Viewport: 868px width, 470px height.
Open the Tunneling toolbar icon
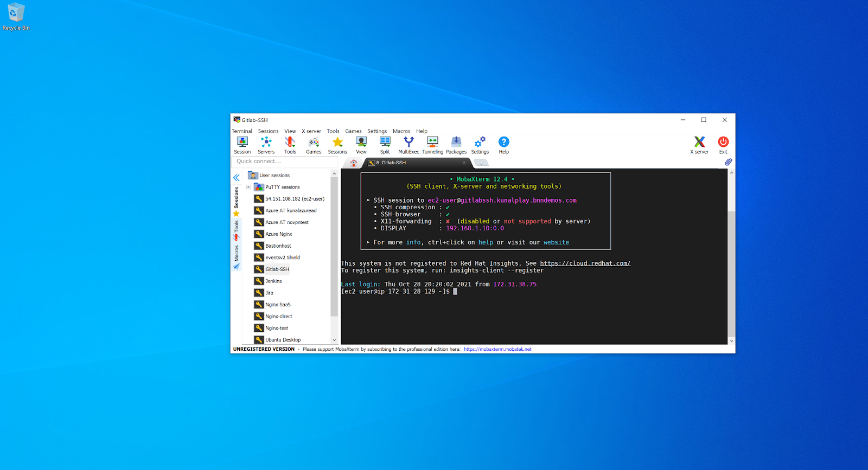point(432,145)
